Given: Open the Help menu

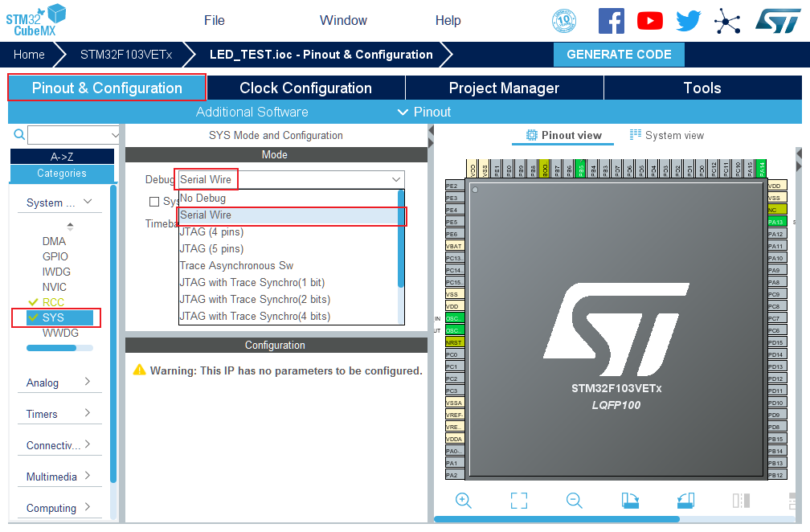Looking at the screenshot, I should tap(448, 21).
